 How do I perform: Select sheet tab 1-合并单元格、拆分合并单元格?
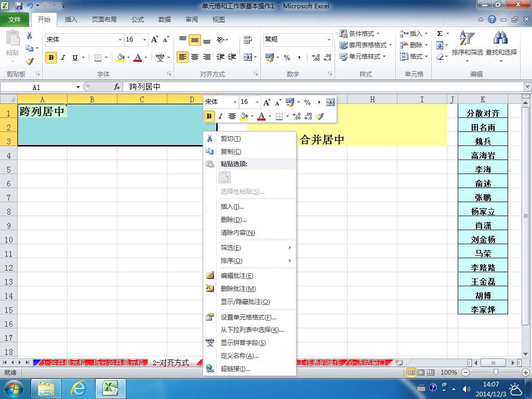pos(94,363)
